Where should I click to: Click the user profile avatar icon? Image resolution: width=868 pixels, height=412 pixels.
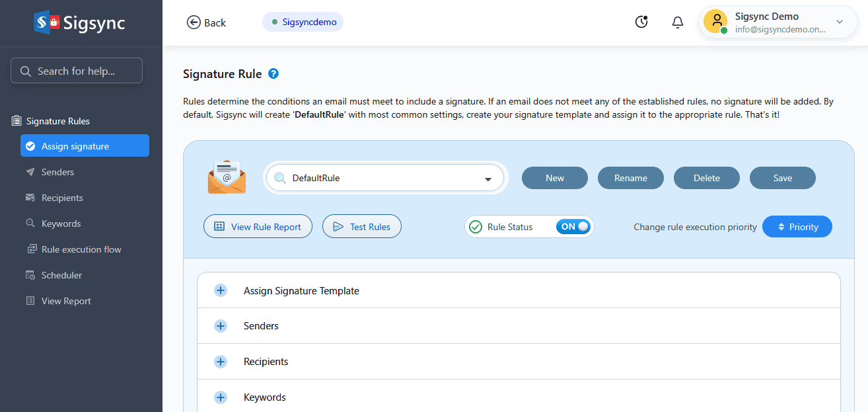click(715, 22)
